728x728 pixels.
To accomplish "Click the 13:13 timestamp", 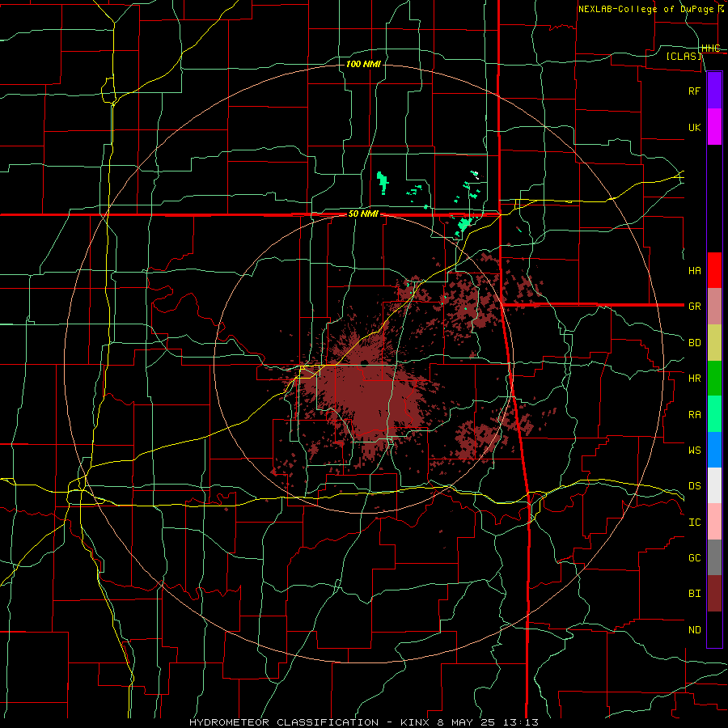I will click(x=519, y=722).
